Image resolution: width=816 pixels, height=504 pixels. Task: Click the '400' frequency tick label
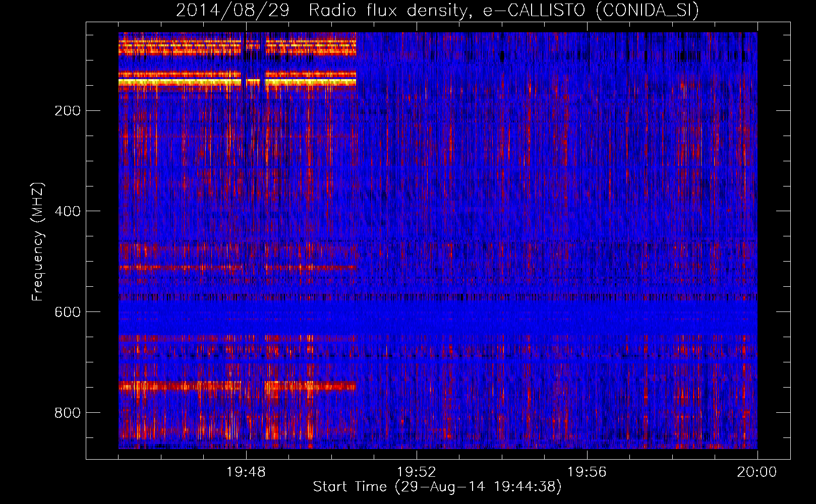click(68, 212)
